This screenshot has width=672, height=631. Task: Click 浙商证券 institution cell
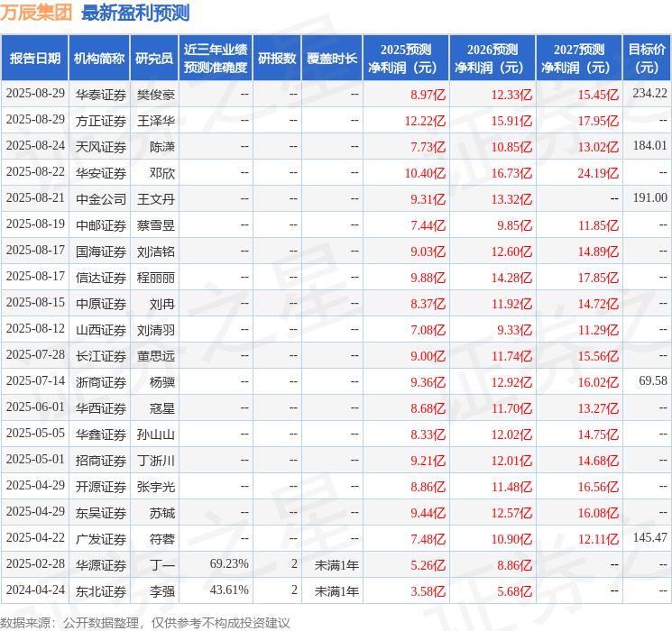tap(101, 382)
